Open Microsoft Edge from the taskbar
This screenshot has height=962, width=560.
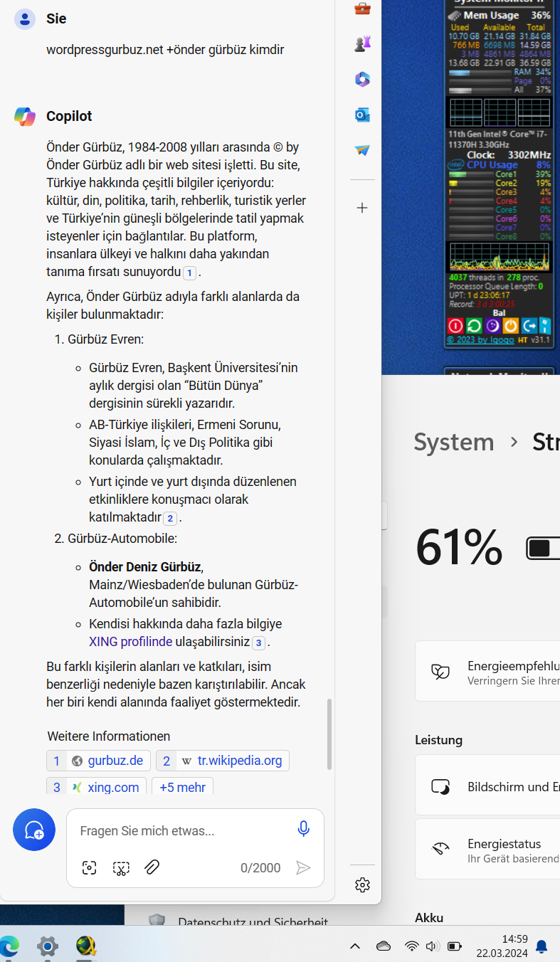(x=9, y=946)
